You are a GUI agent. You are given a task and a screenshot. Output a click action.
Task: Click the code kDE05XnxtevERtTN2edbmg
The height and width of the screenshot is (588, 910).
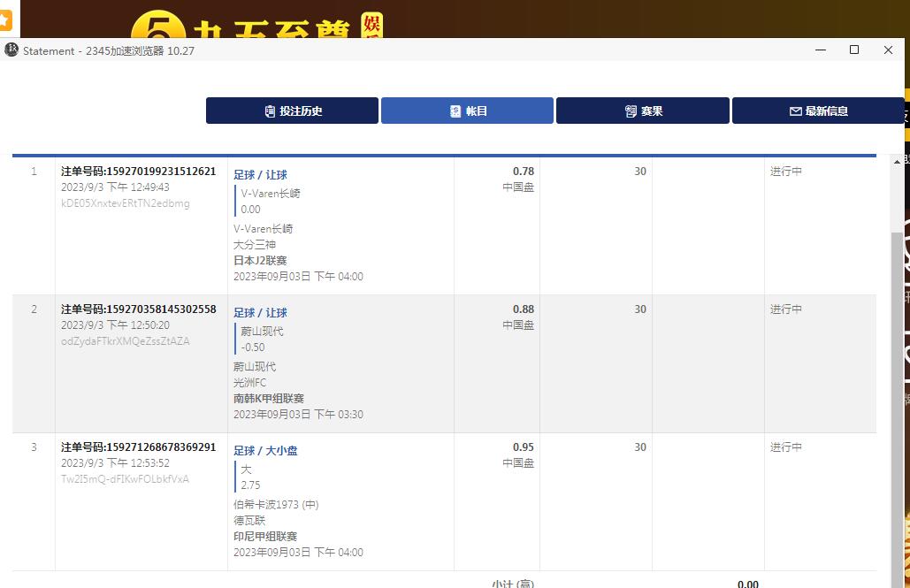coord(126,203)
